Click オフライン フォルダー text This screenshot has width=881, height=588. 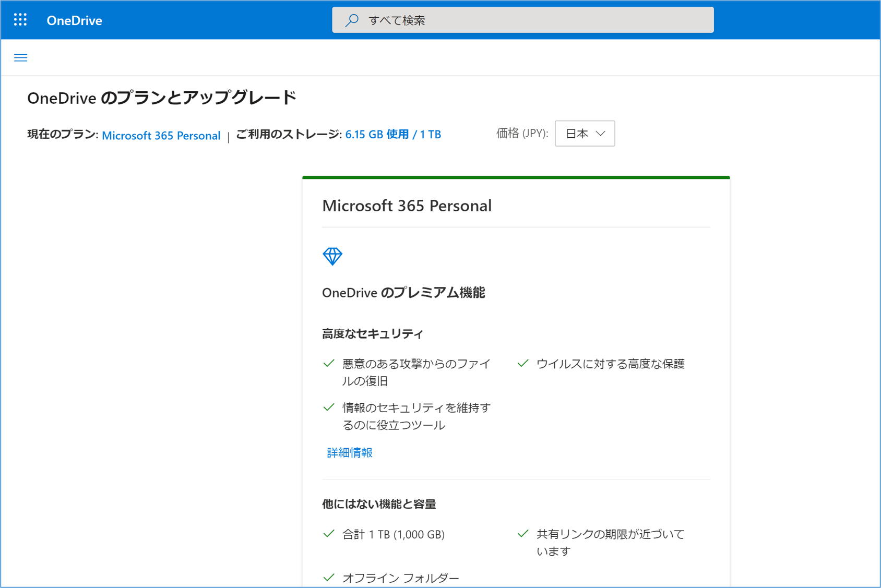click(401, 578)
